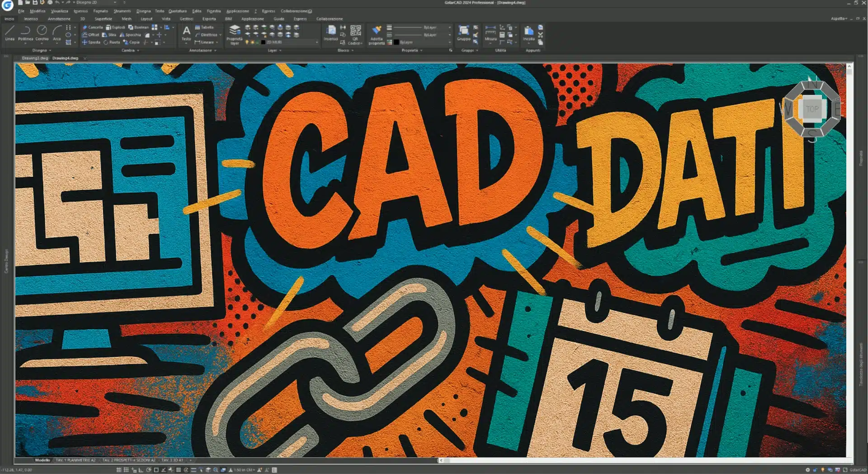Screen dimensions: 868x474
Task: Click the Sposta move command
Action: pos(91,42)
